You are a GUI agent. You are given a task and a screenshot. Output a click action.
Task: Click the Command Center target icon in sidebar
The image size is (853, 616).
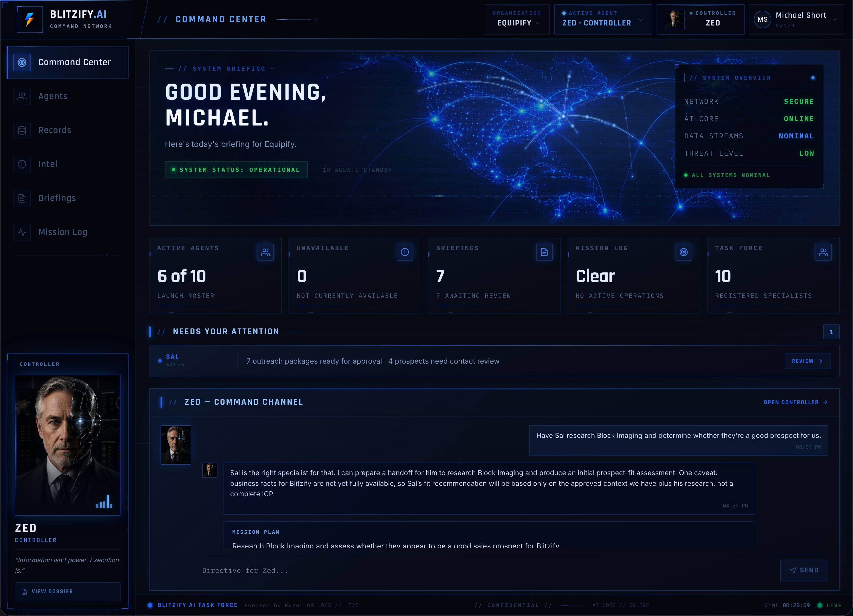[22, 62]
